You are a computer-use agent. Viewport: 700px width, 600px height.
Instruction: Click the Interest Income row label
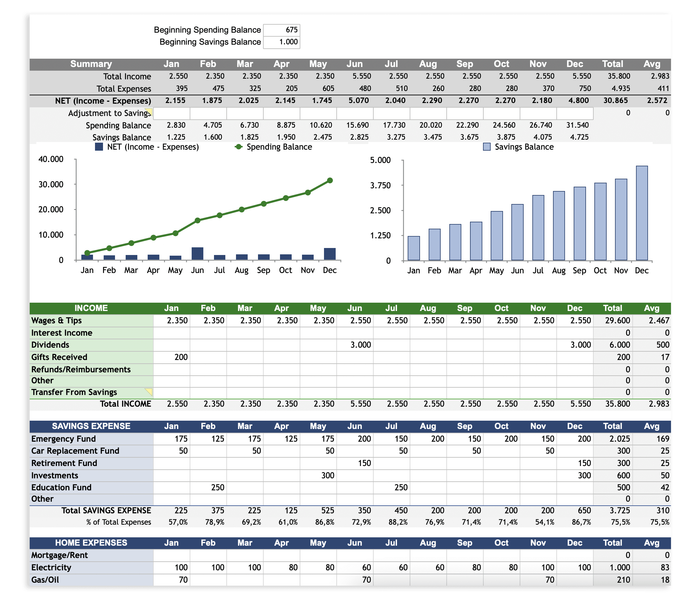(61, 333)
